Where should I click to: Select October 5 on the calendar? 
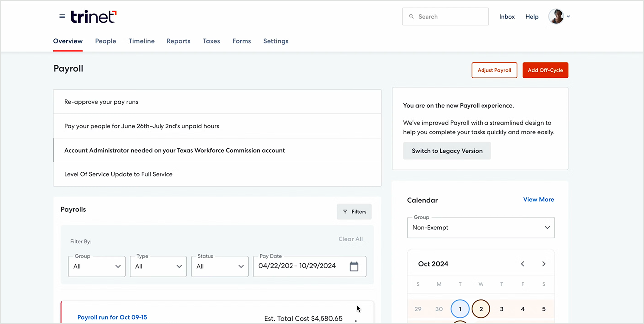coord(544,309)
